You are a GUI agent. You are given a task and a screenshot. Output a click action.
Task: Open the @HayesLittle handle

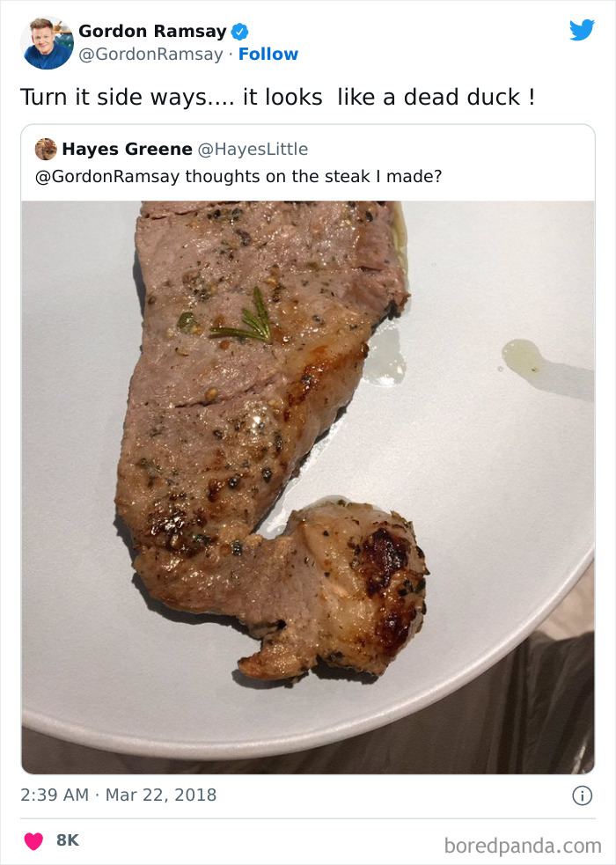(253, 149)
